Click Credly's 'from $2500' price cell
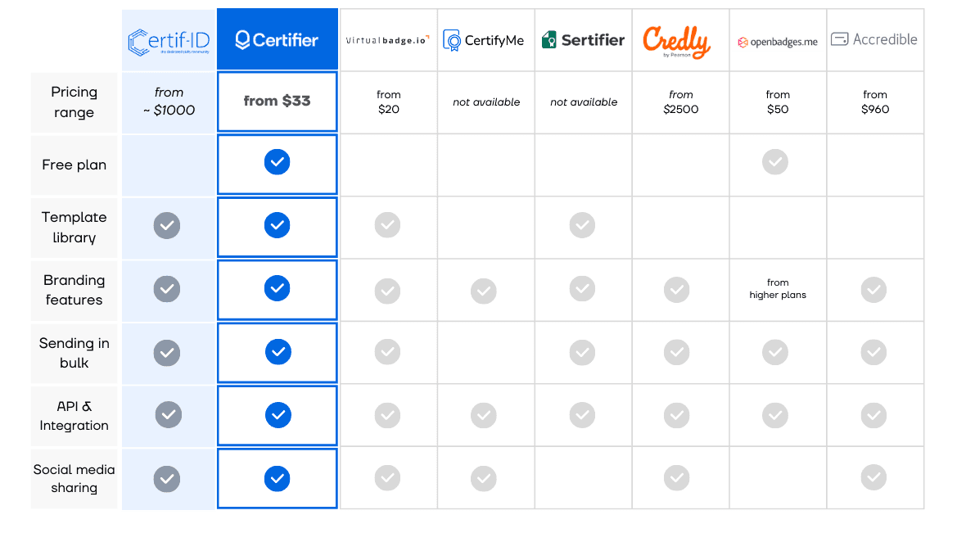975x560 pixels. pos(681,102)
